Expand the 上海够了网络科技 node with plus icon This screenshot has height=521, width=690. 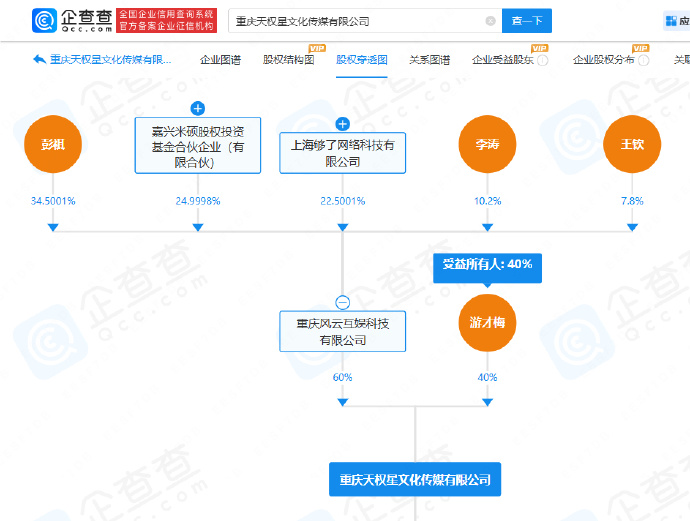[342, 124]
